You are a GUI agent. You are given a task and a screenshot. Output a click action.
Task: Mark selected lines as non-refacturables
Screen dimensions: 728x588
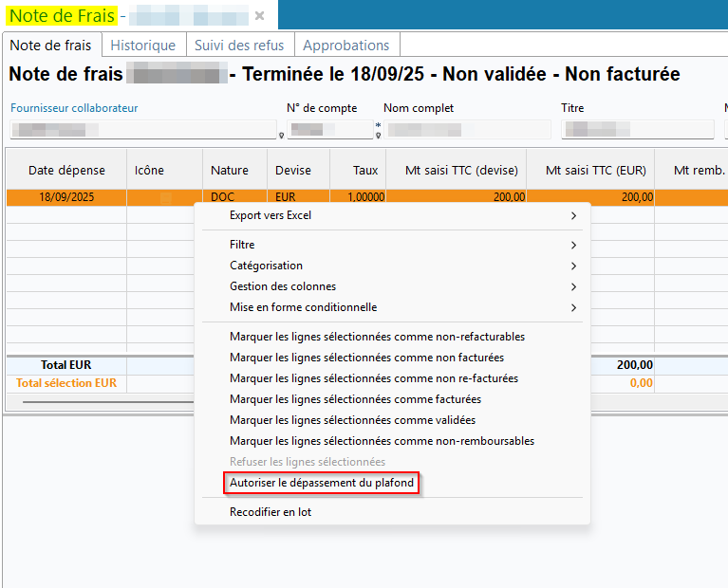[377, 337]
